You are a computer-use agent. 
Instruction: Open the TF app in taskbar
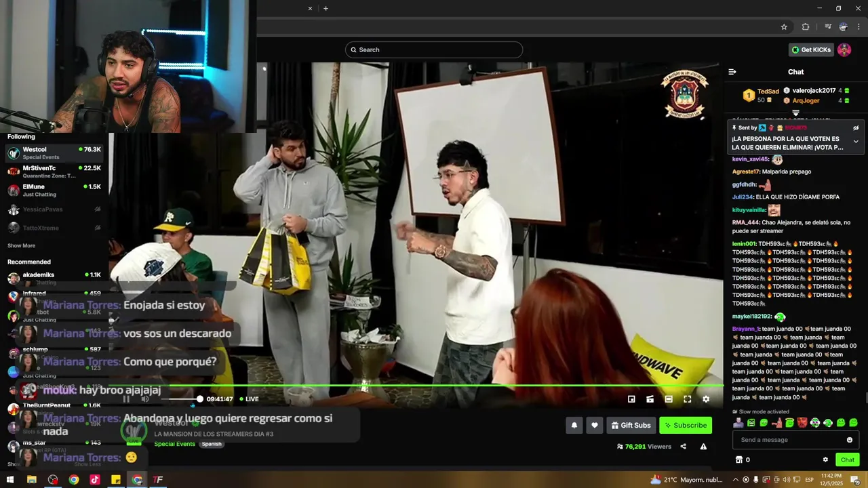pyautogui.click(x=158, y=480)
